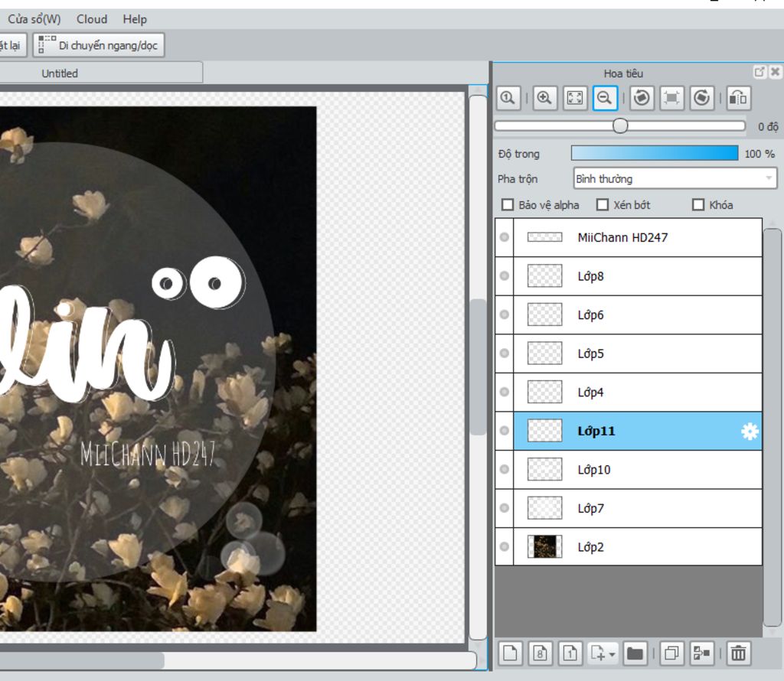Add a new 8-bit layer
The width and height of the screenshot is (784, 681).
point(540,653)
